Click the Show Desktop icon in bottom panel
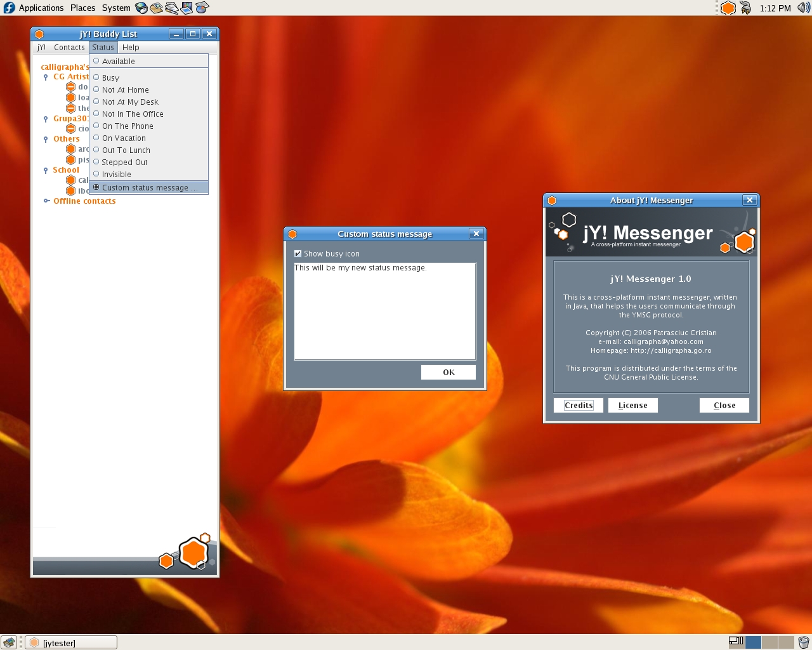The height and width of the screenshot is (650, 812). point(9,642)
